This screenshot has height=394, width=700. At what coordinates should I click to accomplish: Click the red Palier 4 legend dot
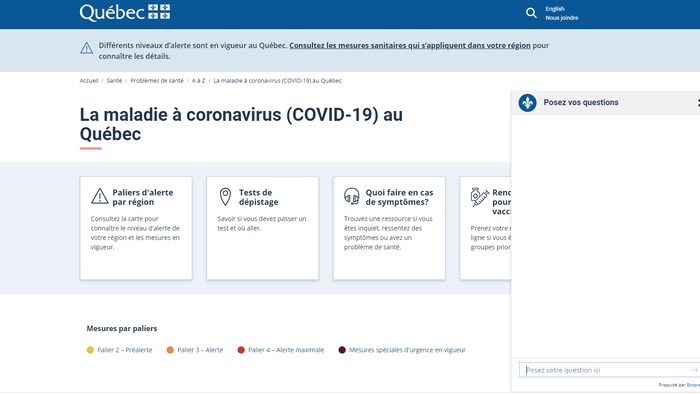tap(241, 350)
